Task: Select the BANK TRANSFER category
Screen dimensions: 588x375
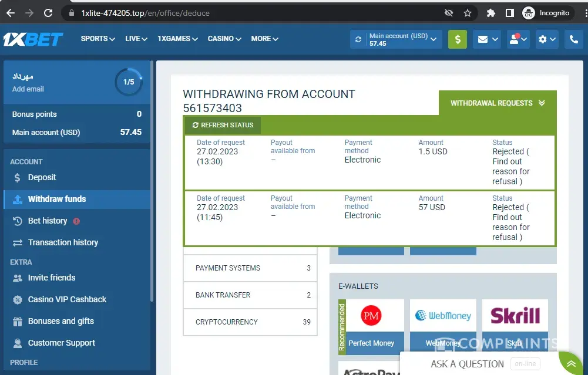Action: point(250,295)
